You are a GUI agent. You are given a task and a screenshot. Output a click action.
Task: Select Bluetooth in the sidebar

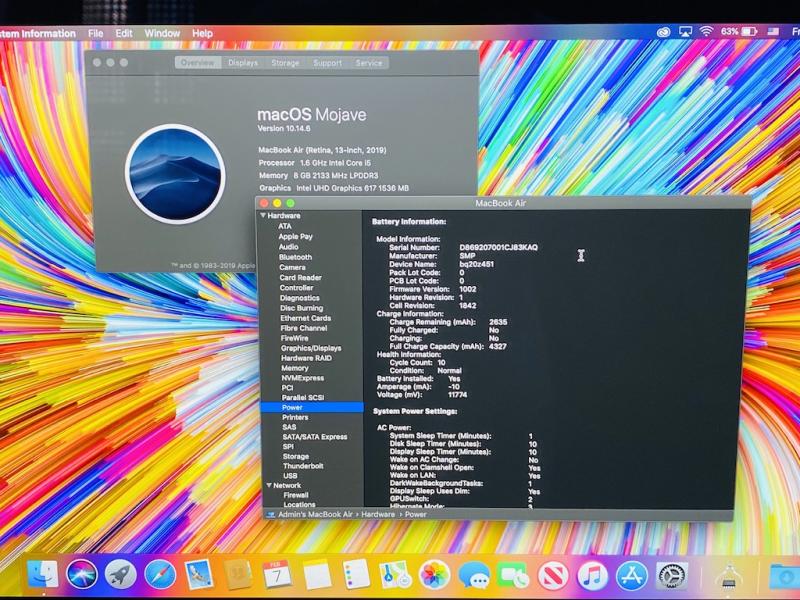point(295,257)
